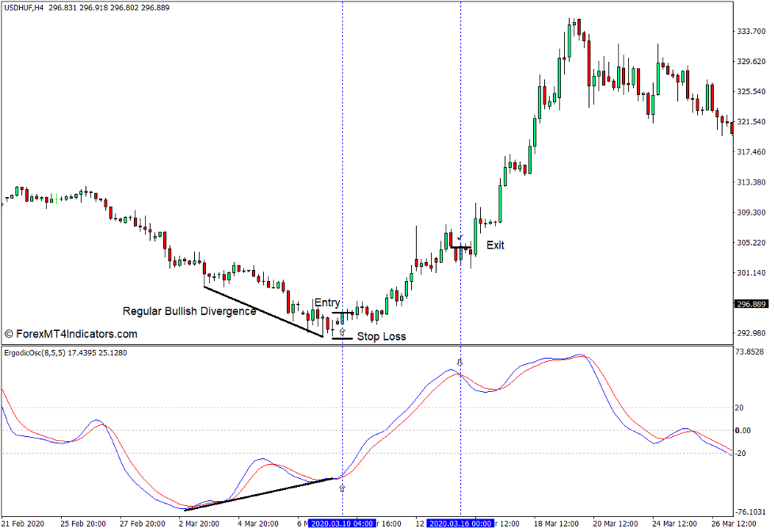Select the Exit text label
Screen dimensions: 774x532
[494, 245]
